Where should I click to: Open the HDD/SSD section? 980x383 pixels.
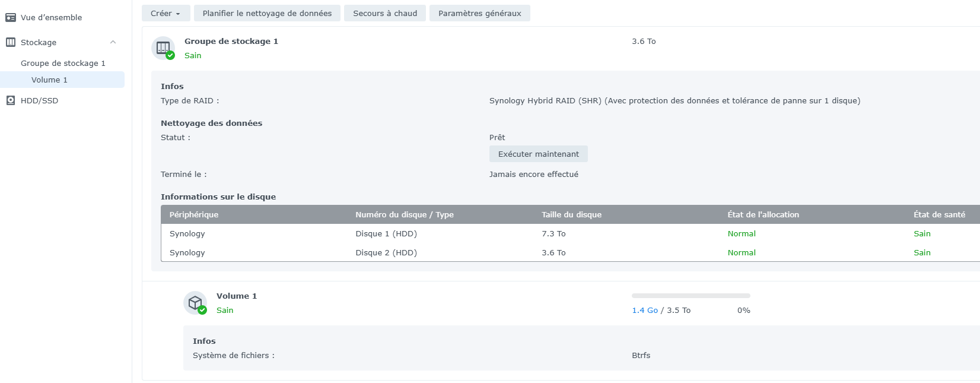(x=39, y=100)
